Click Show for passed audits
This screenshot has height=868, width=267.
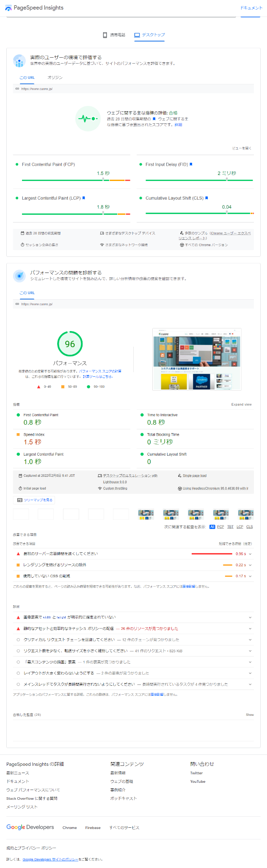(x=250, y=715)
